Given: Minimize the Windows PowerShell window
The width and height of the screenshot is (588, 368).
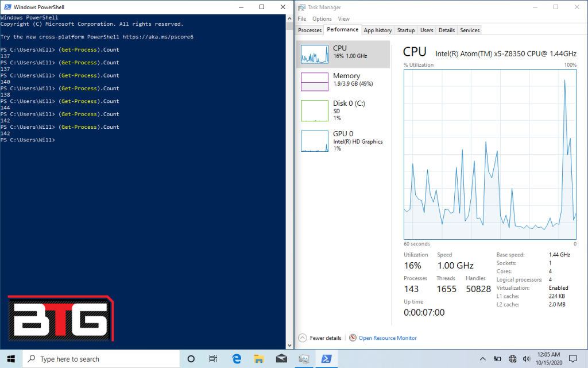Looking at the screenshot, I should click(241, 7).
